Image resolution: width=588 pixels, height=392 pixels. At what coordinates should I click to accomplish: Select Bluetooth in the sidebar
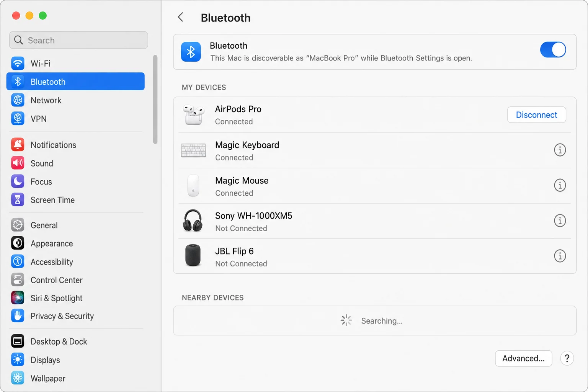point(75,82)
